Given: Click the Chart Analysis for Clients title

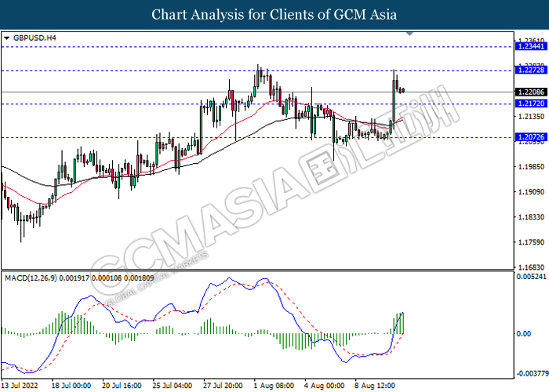Looking at the screenshot, I should 274,14.
